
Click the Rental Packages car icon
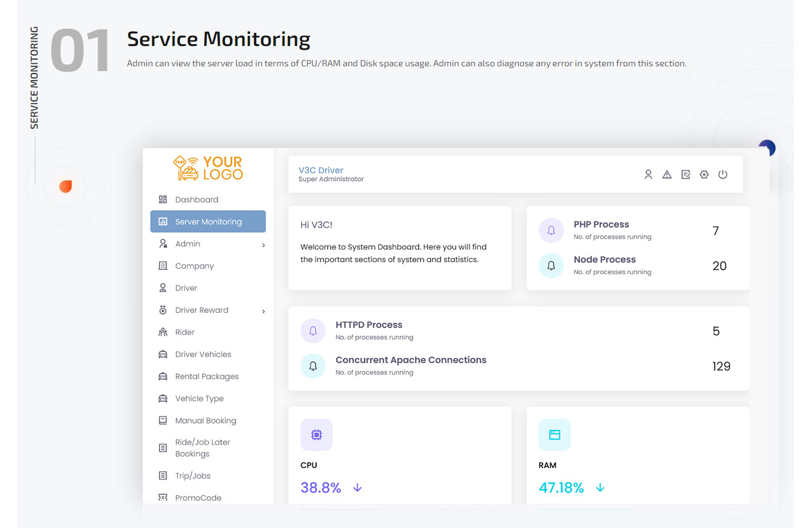pos(163,376)
